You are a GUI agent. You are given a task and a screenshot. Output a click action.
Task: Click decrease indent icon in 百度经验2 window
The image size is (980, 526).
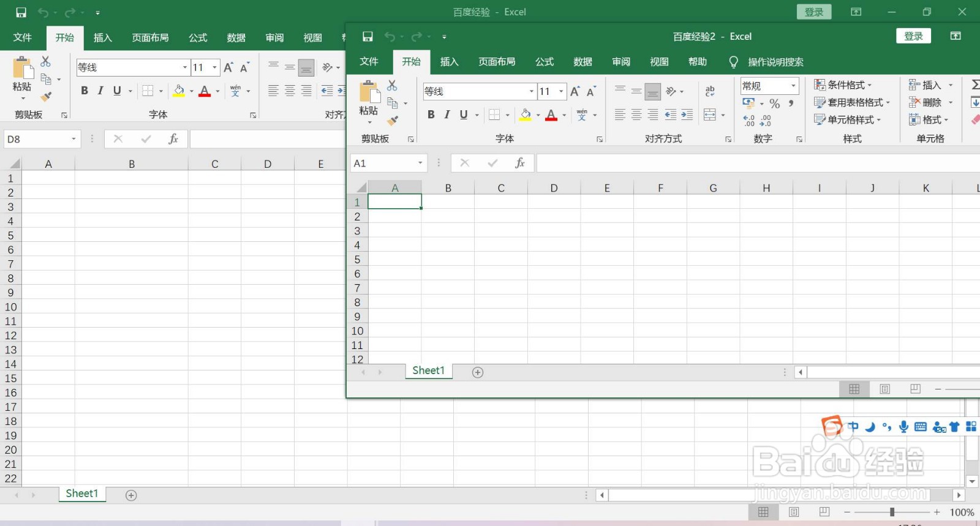(x=671, y=115)
